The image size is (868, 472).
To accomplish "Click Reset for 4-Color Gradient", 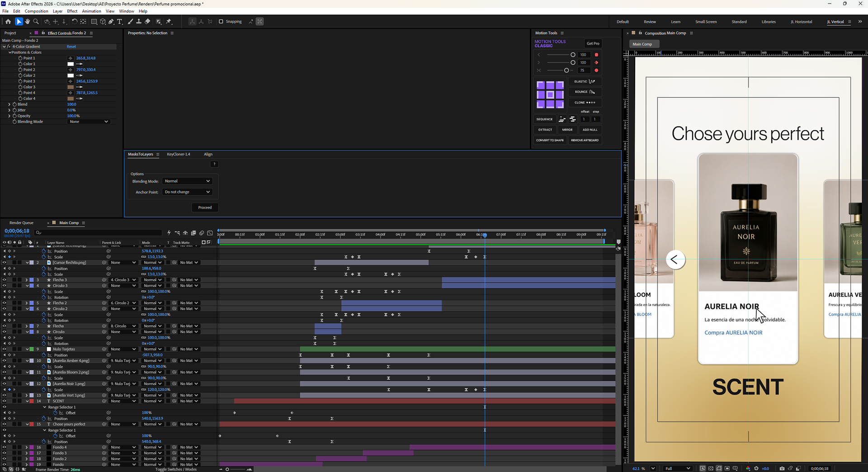I will click(71, 47).
